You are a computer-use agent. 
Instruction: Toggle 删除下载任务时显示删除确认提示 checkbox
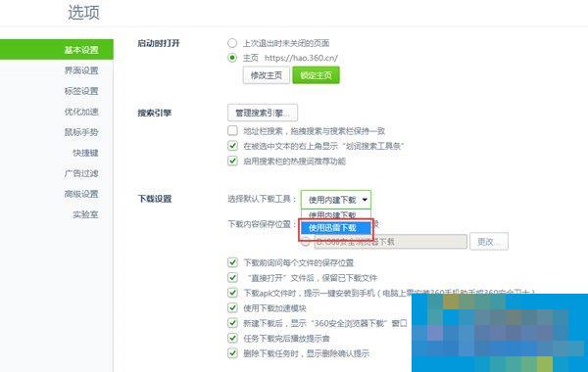(232, 352)
